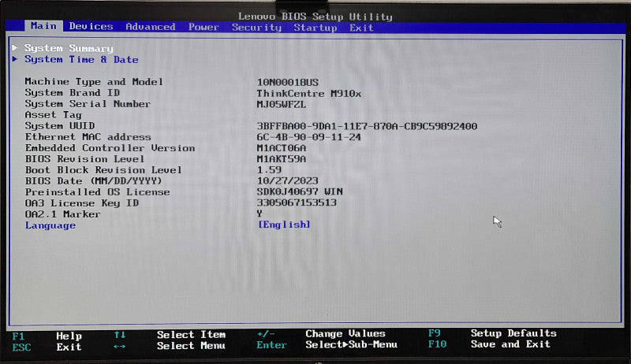Click the OA2.1 Marker label
Image resolution: width=631 pixels, height=364 pixels.
point(63,214)
